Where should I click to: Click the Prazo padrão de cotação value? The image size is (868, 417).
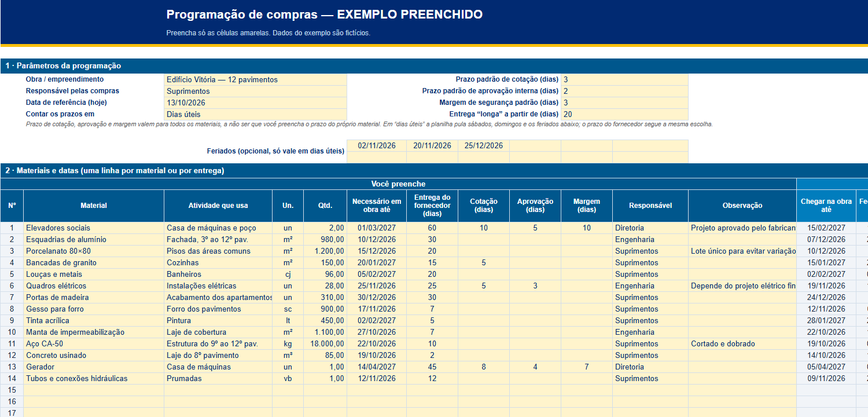(624, 79)
